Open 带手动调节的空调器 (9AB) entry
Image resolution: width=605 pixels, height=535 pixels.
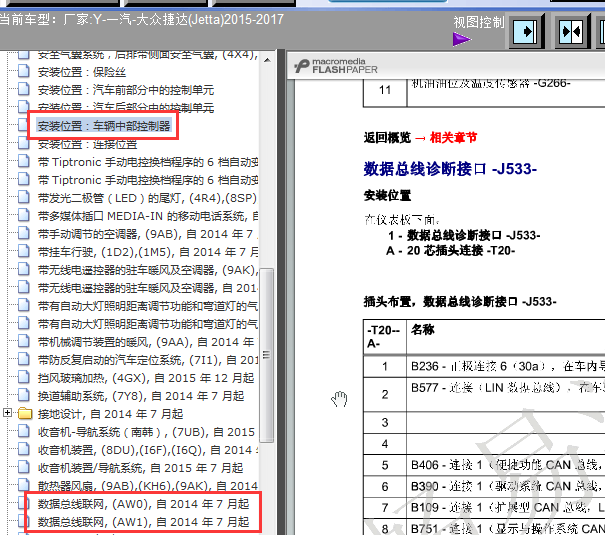tap(148, 234)
